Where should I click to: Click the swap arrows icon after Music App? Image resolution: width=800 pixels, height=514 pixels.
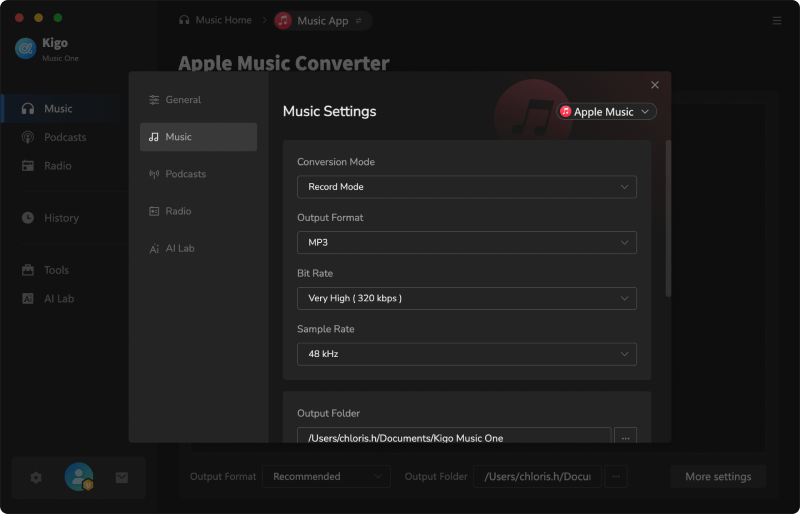[x=359, y=20]
